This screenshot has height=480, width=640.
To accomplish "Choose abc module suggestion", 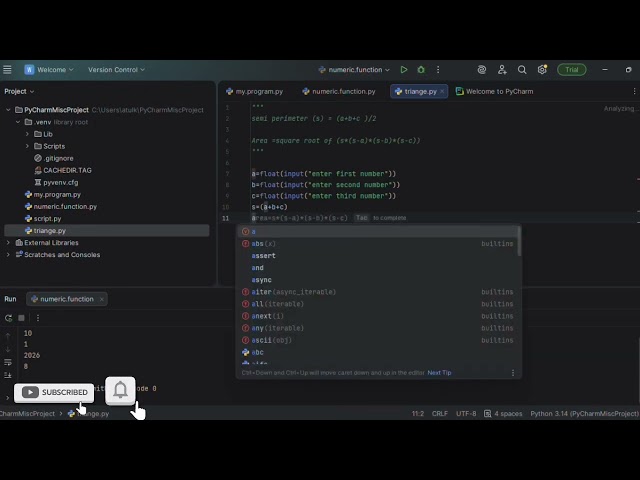I will pyautogui.click(x=378, y=352).
